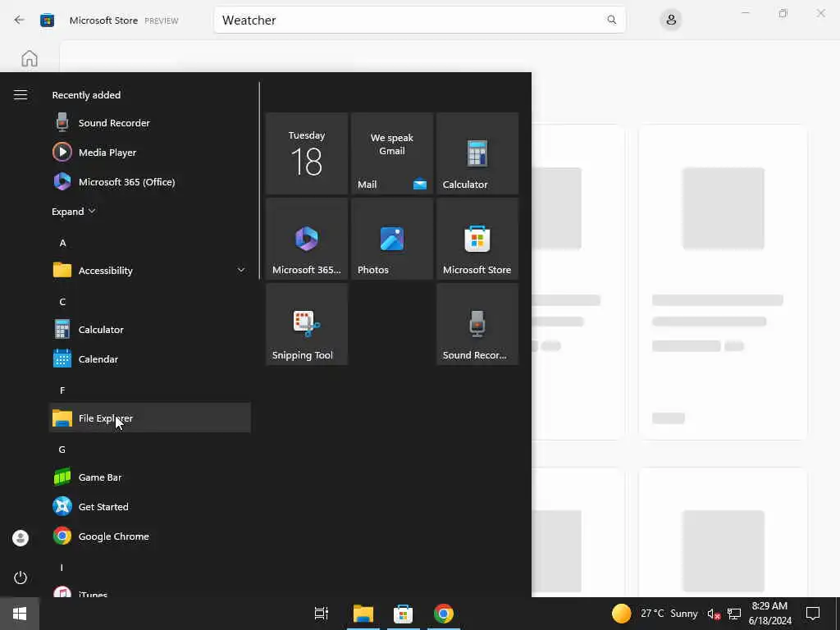Open Calendar from the app list

pyautogui.click(x=150, y=359)
